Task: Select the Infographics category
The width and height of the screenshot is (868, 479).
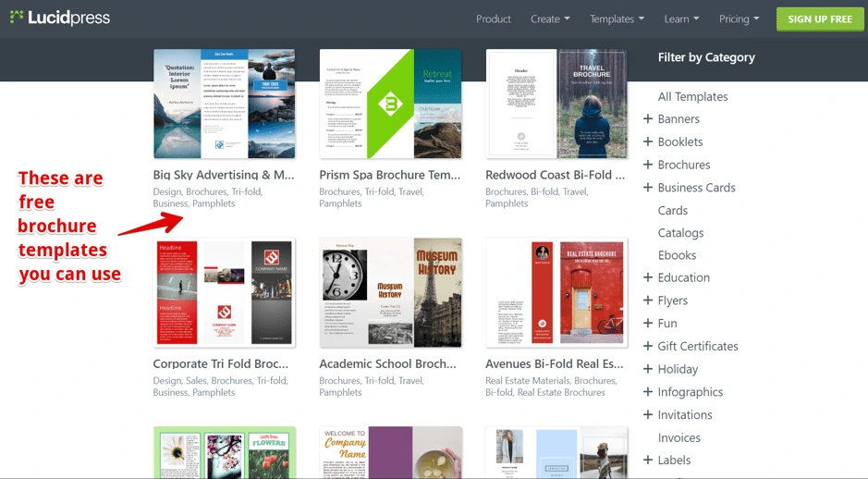Action: click(x=691, y=392)
